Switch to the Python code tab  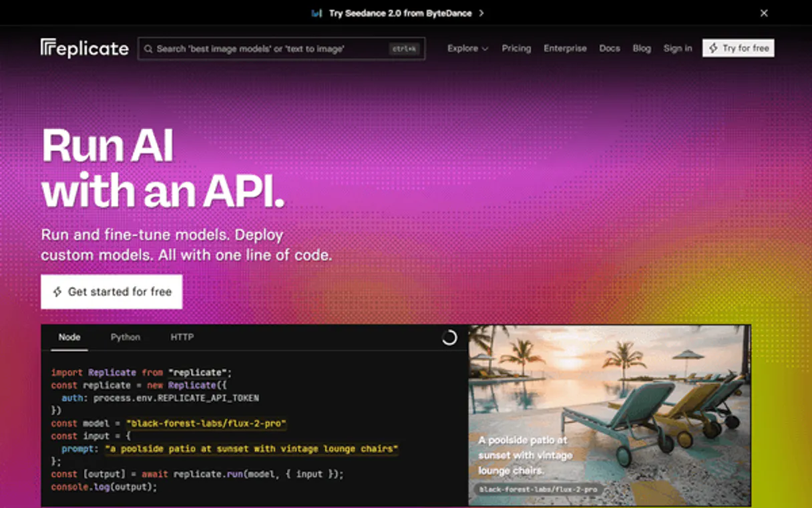pos(126,338)
